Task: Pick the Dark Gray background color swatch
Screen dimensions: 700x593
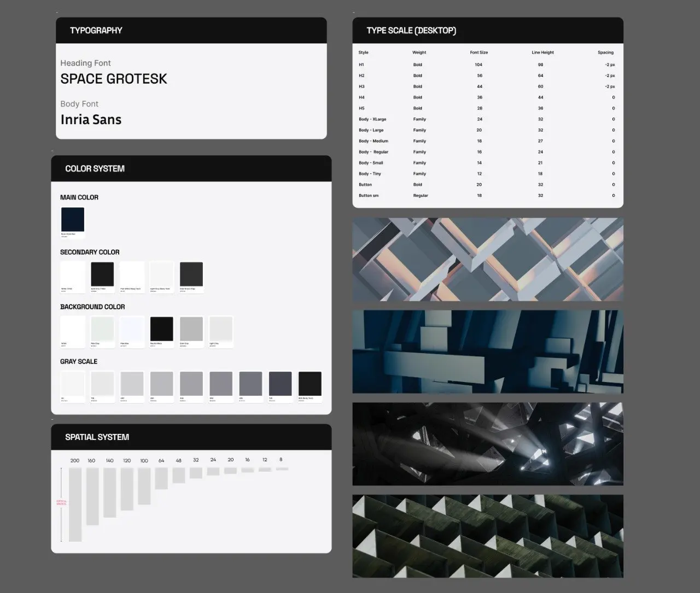Action: (191, 328)
